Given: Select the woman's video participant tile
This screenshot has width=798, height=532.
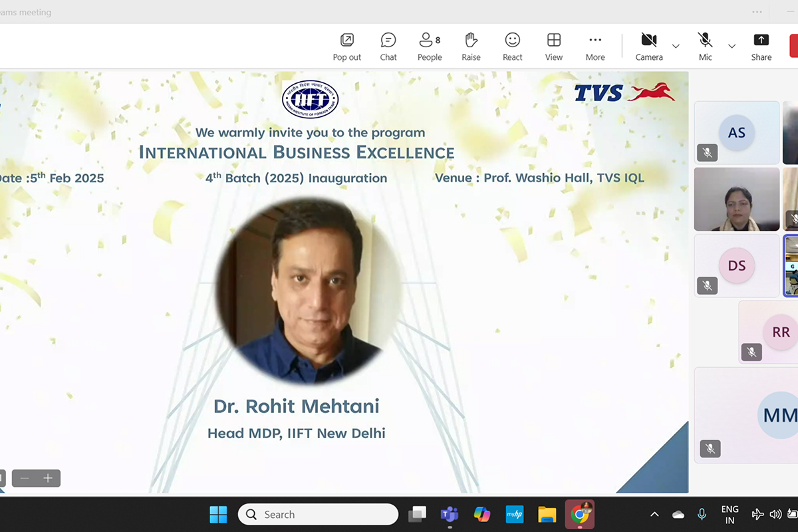Looking at the screenshot, I should coord(737,199).
